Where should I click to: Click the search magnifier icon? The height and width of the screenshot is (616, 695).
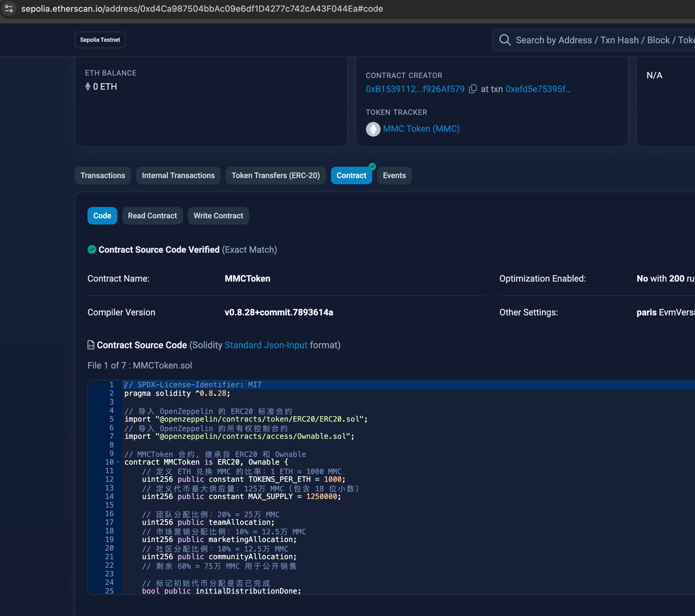505,40
